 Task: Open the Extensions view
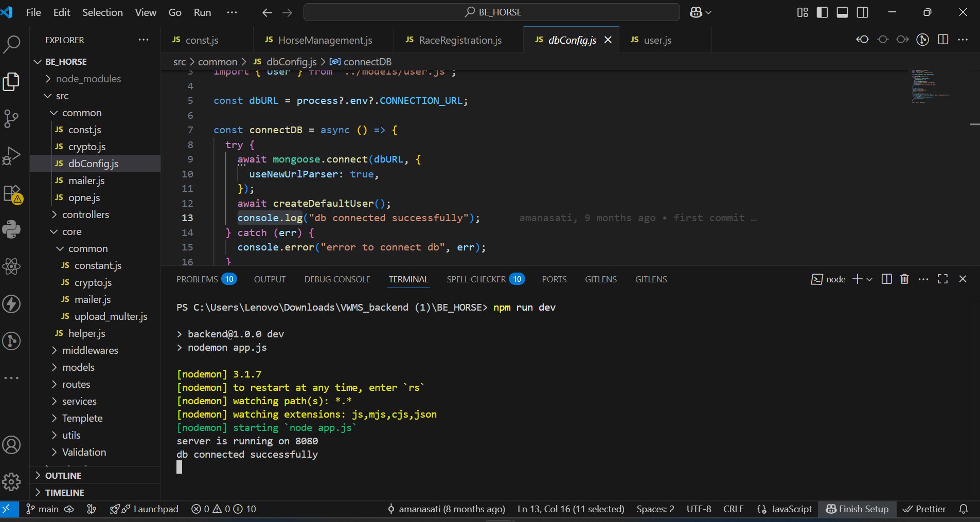click(x=11, y=193)
